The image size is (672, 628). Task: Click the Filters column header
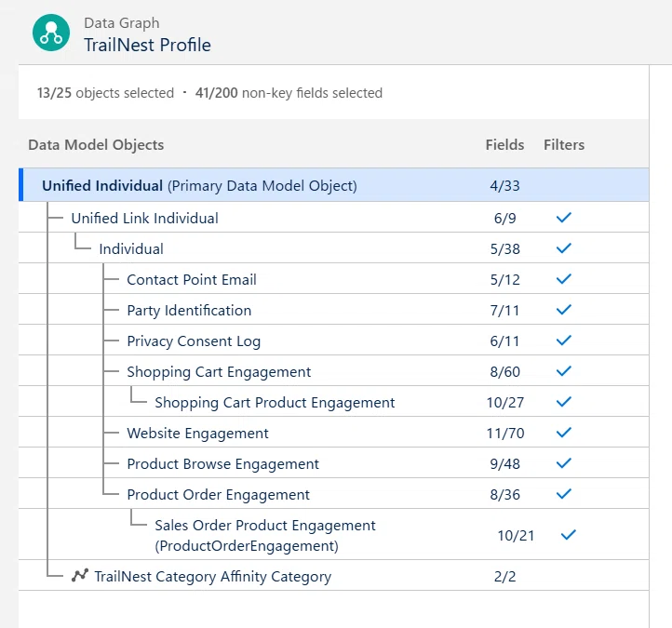pyautogui.click(x=564, y=145)
